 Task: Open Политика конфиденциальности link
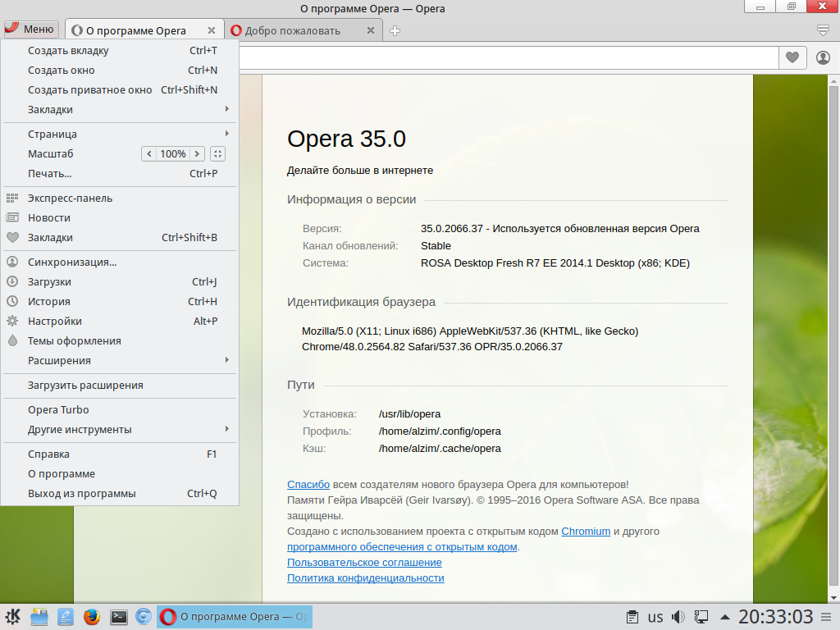tap(365, 577)
